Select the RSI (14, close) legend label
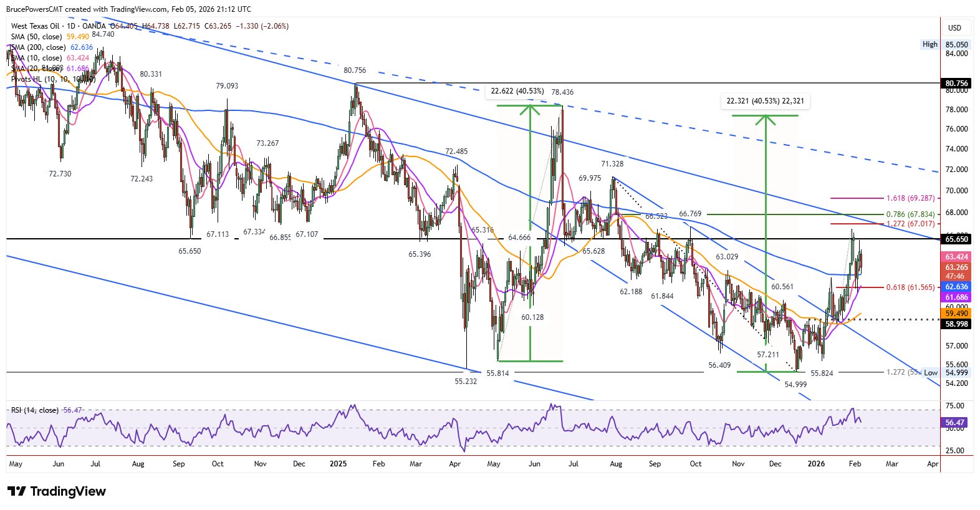The width and height of the screenshot is (980, 510). (x=35, y=410)
